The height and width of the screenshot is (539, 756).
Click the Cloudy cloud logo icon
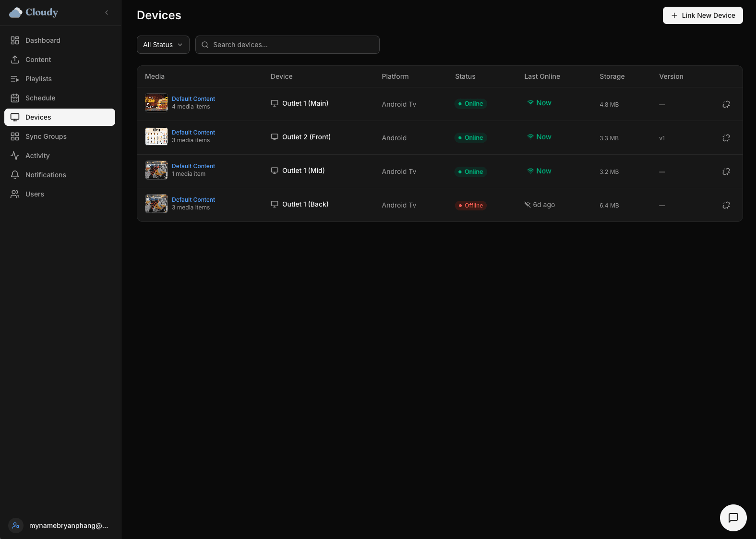pos(16,12)
